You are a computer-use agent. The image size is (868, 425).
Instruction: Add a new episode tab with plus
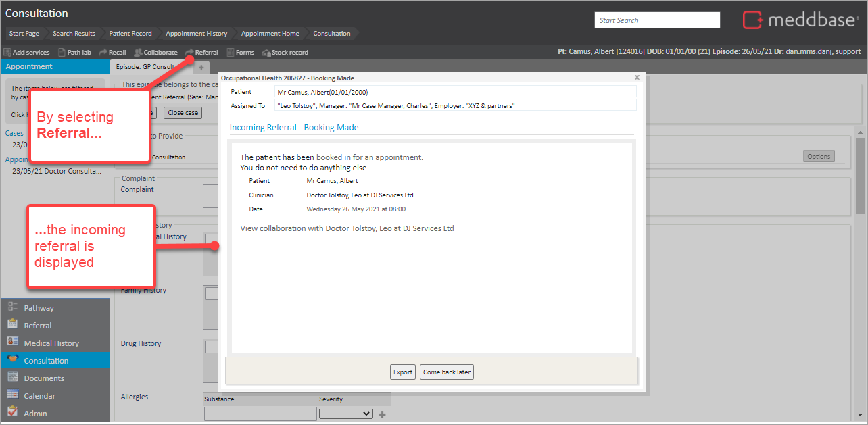[x=201, y=68]
